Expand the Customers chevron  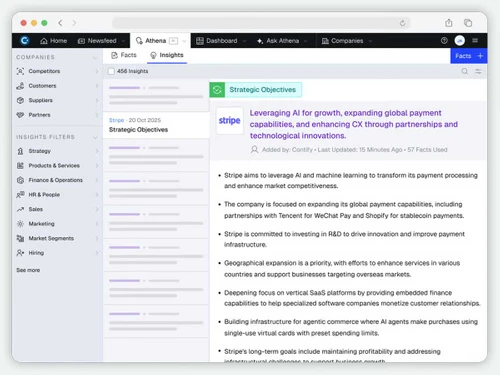[97, 86]
